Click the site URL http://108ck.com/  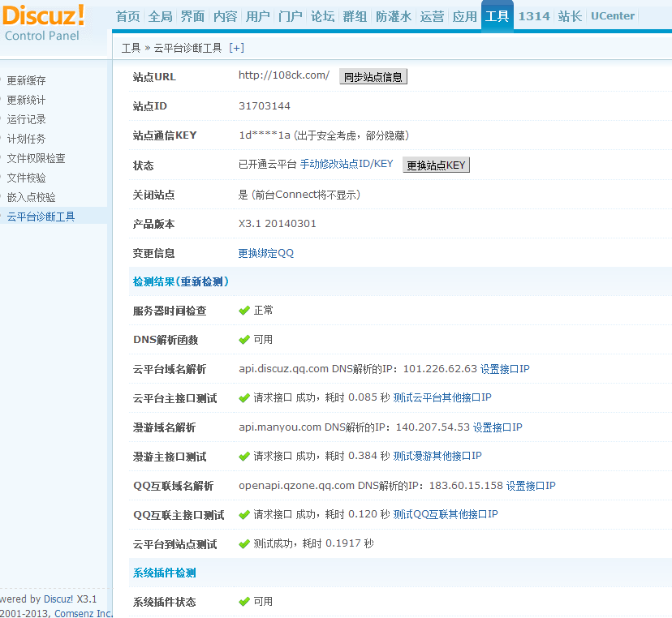[x=284, y=75]
